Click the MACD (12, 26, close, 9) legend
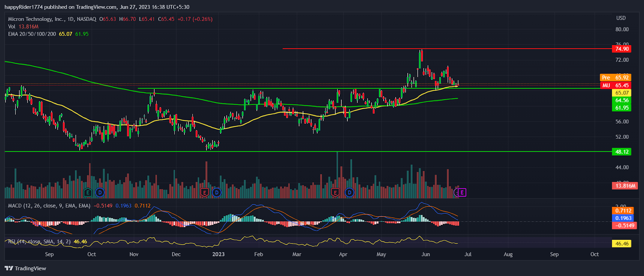The image size is (644, 276). pos(49,206)
